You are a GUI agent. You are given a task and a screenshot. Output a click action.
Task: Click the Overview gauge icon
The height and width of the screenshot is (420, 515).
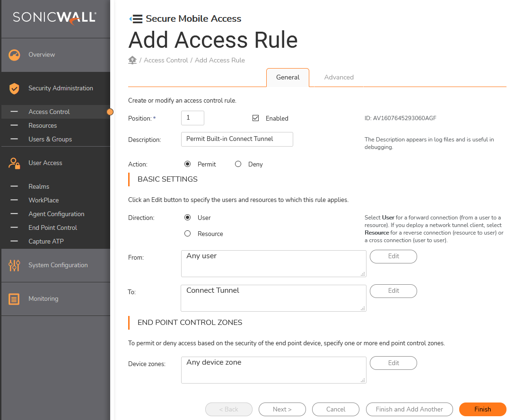click(x=14, y=55)
